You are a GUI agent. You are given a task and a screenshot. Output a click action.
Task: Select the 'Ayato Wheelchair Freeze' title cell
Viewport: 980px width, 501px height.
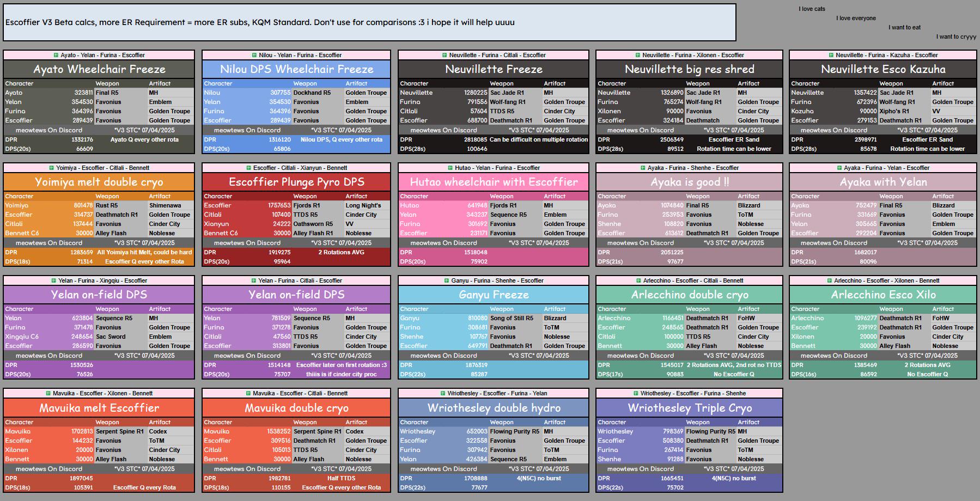(x=99, y=69)
